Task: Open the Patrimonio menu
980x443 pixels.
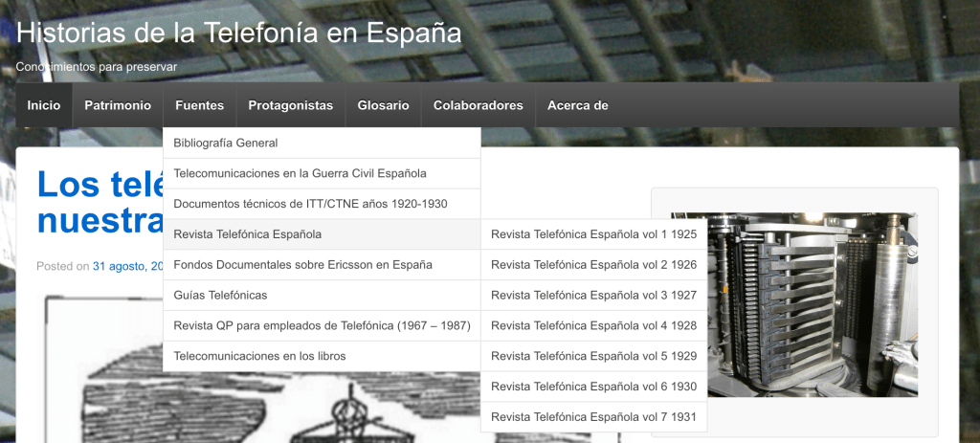Action: 118,105
